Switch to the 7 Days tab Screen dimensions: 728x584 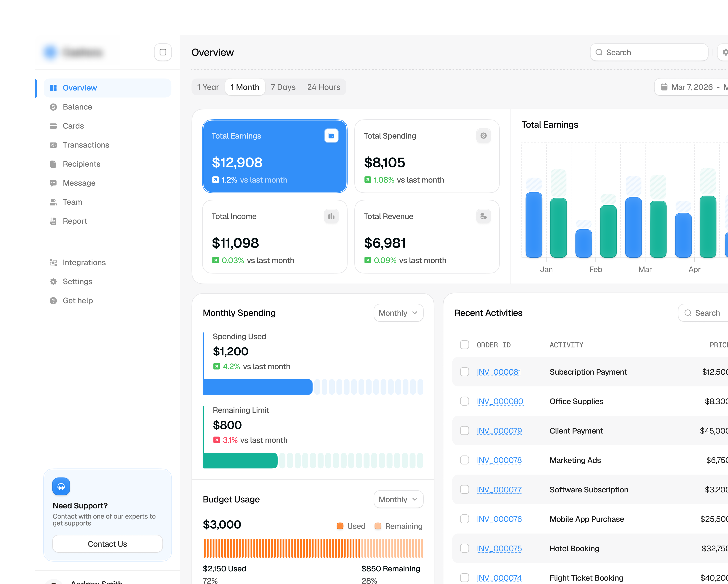tap(283, 87)
